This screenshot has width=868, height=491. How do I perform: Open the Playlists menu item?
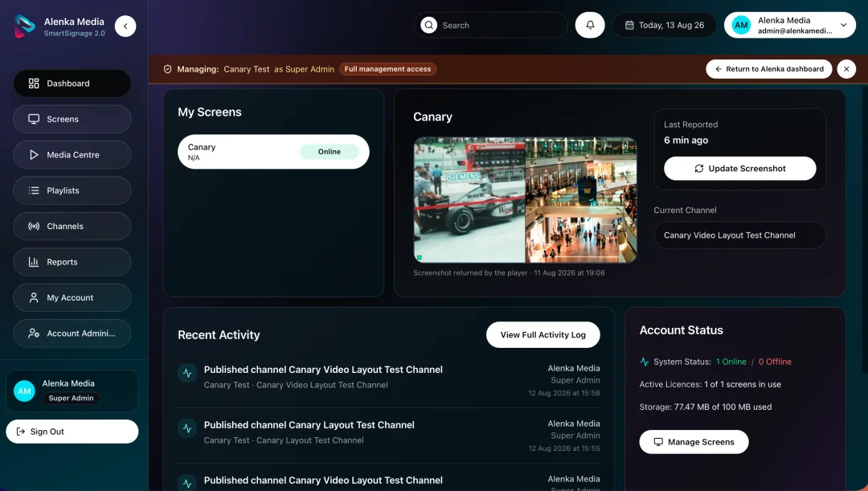[x=72, y=190]
